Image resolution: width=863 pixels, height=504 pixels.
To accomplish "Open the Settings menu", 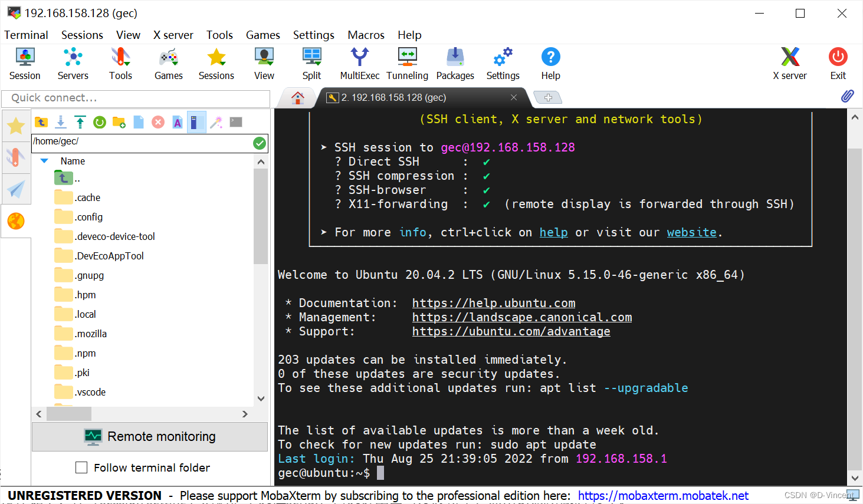I will [314, 35].
